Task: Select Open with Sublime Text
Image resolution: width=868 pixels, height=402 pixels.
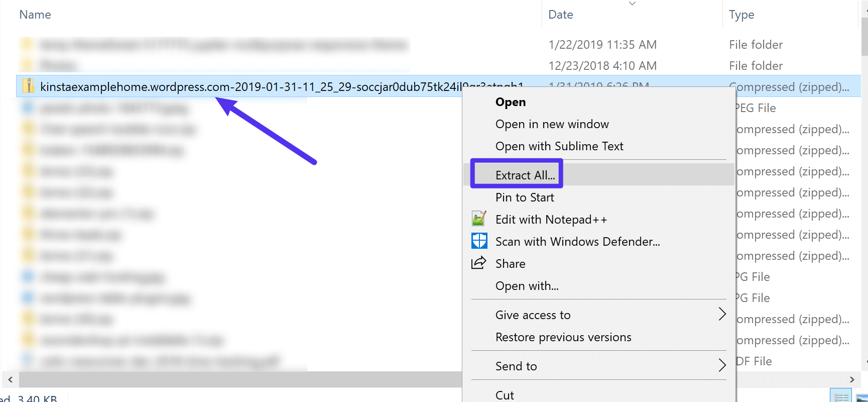Action: (559, 146)
